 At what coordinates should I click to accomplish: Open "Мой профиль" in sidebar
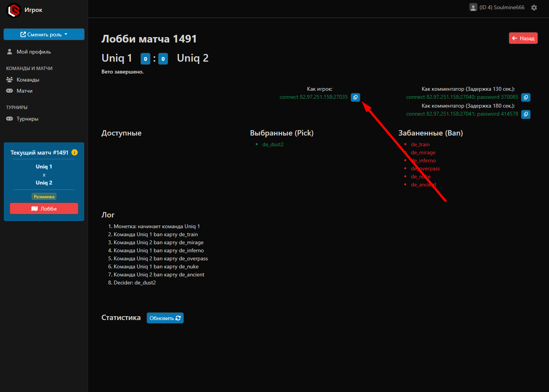(x=33, y=52)
